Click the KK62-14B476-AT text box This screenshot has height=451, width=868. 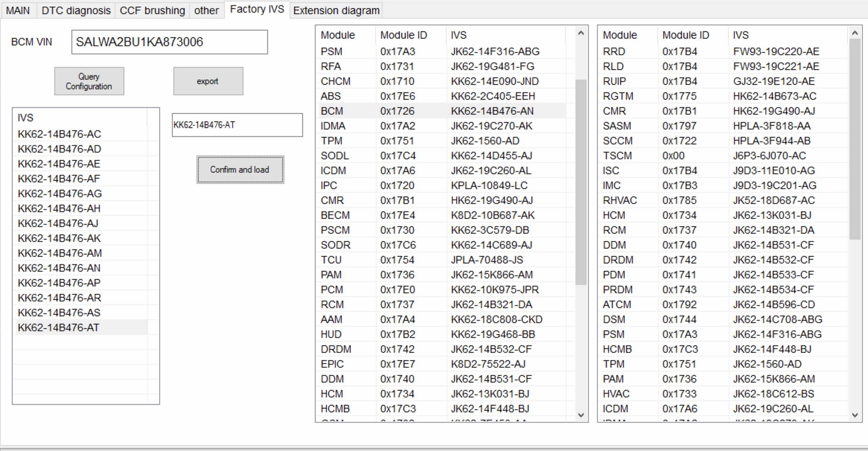pyautogui.click(x=237, y=125)
